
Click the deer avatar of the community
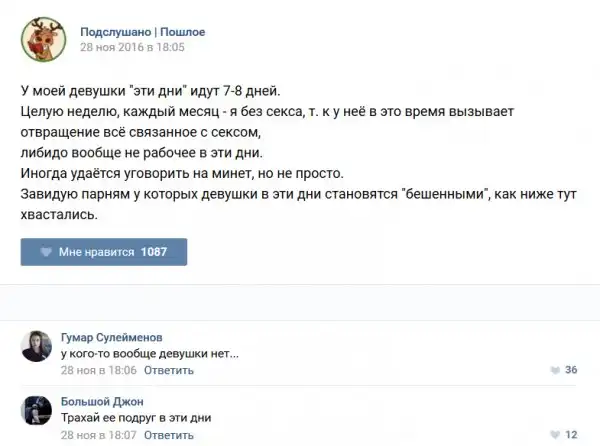[41, 38]
